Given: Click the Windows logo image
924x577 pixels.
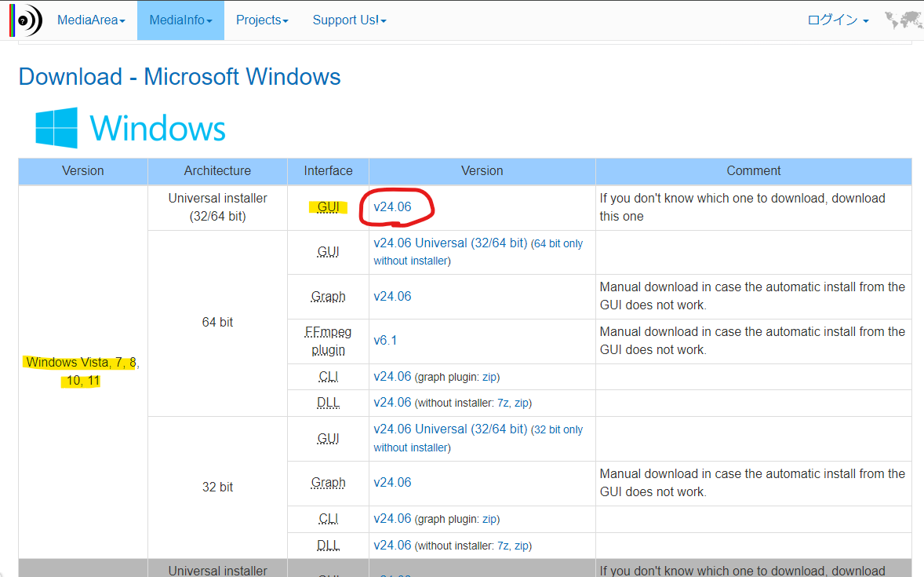Looking at the screenshot, I should pyautogui.click(x=130, y=127).
